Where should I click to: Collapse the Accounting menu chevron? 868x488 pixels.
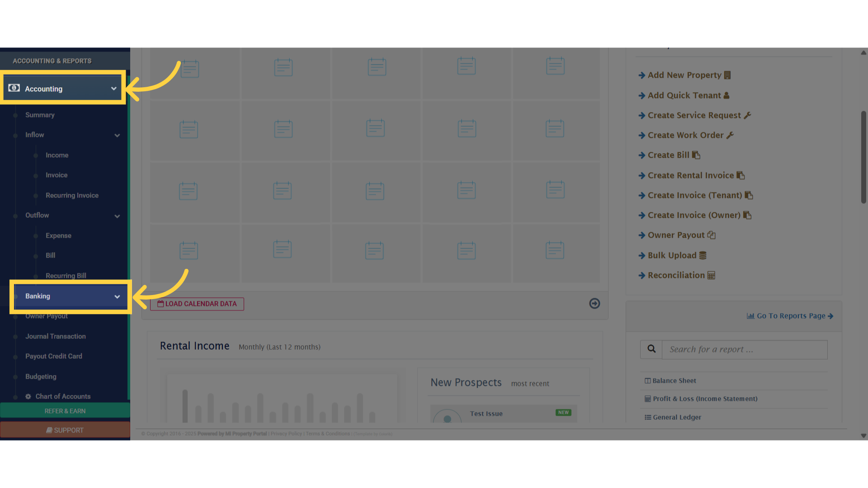point(114,89)
